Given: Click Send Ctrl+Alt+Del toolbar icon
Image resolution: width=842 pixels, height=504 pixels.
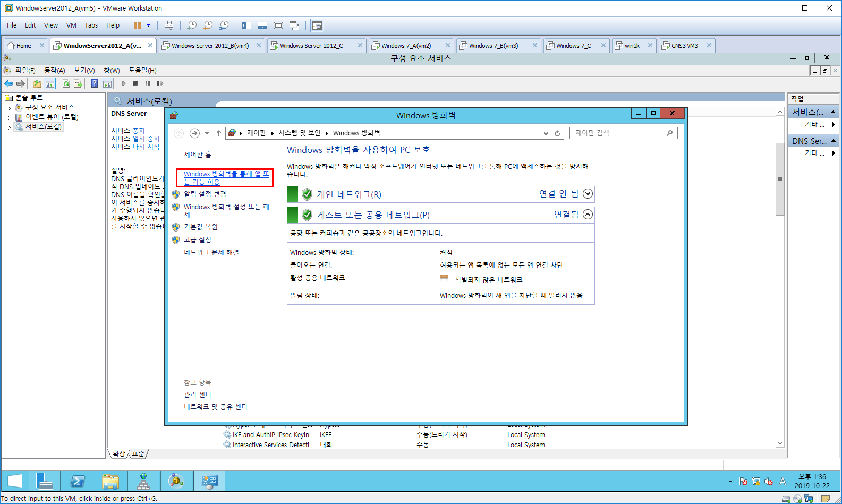Looking at the screenshot, I should click(169, 25).
